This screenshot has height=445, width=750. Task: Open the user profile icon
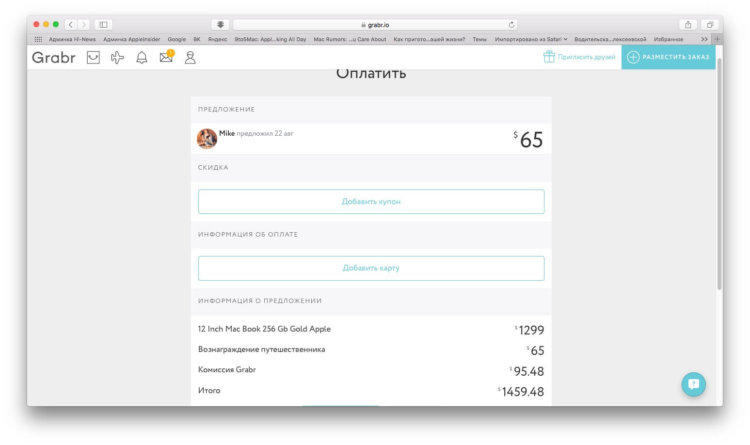click(x=190, y=58)
